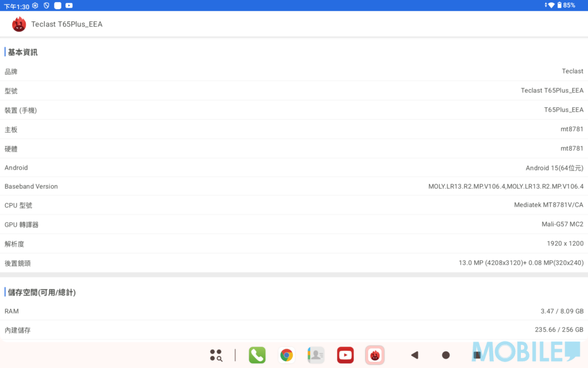Launch YouTube from the taskbar
The image size is (588, 368).
345,355
